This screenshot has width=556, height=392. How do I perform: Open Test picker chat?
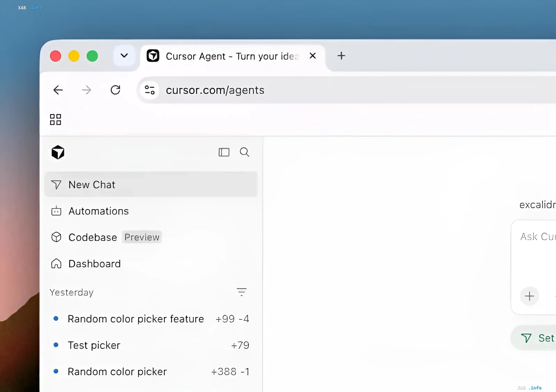151,345
